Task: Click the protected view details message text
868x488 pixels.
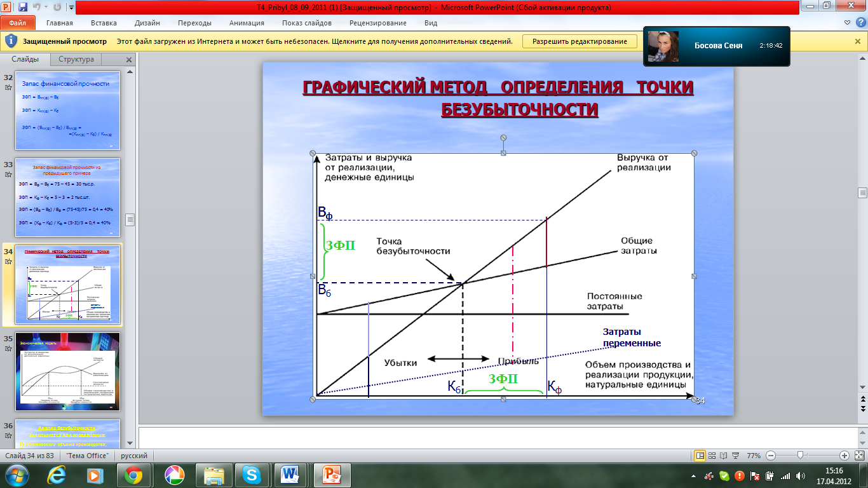Action: (315, 41)
